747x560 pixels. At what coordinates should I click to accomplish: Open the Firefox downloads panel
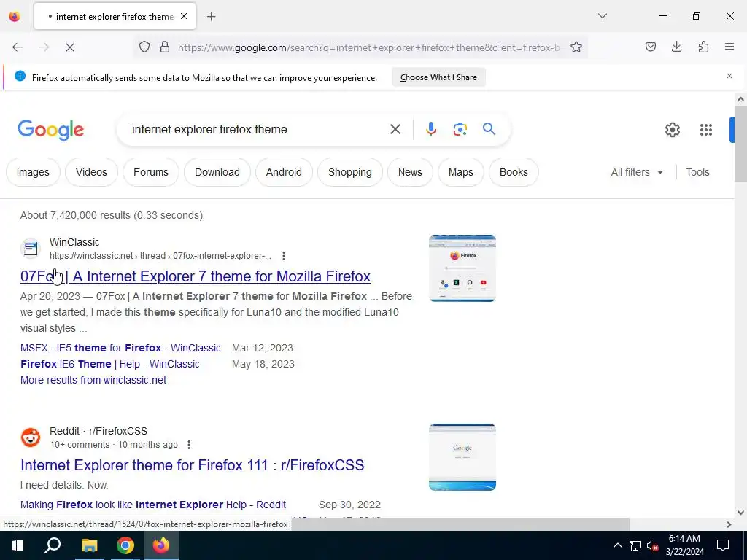(676, 47)
